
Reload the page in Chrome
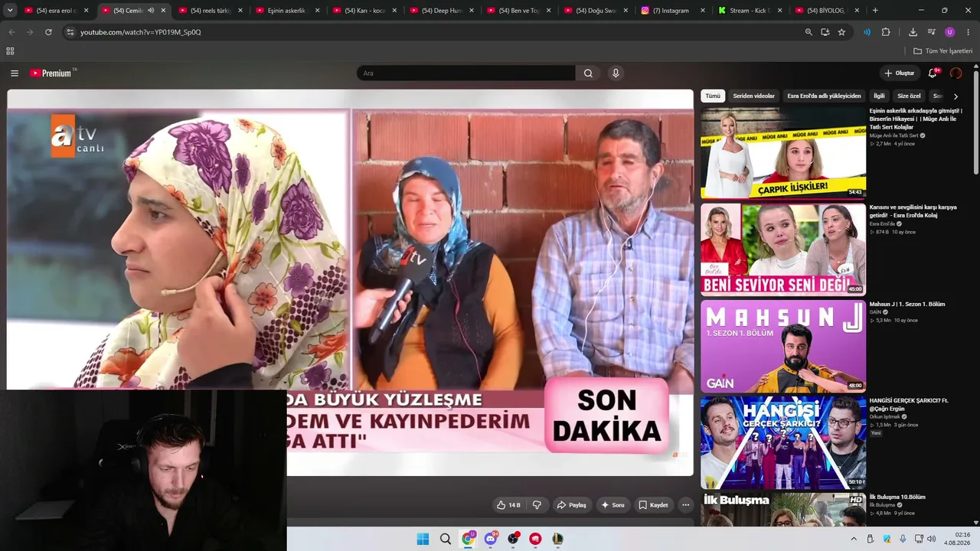(48, 32)
